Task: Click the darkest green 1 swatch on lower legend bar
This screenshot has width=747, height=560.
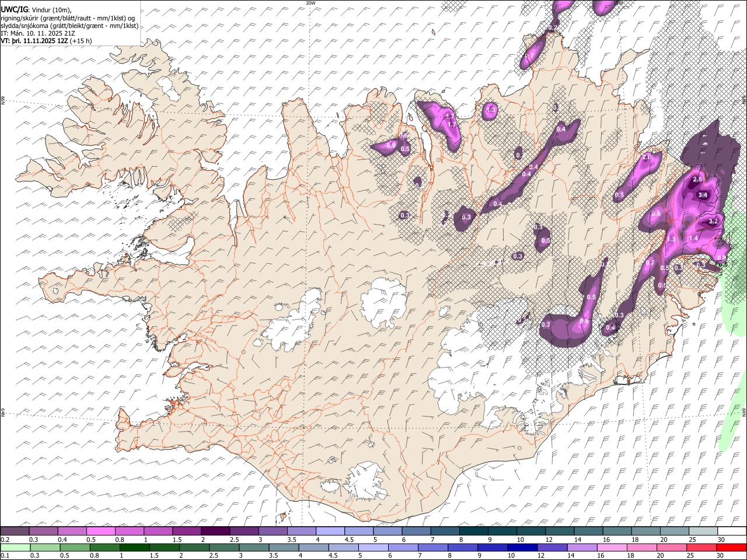Action: tap(135, 547)
